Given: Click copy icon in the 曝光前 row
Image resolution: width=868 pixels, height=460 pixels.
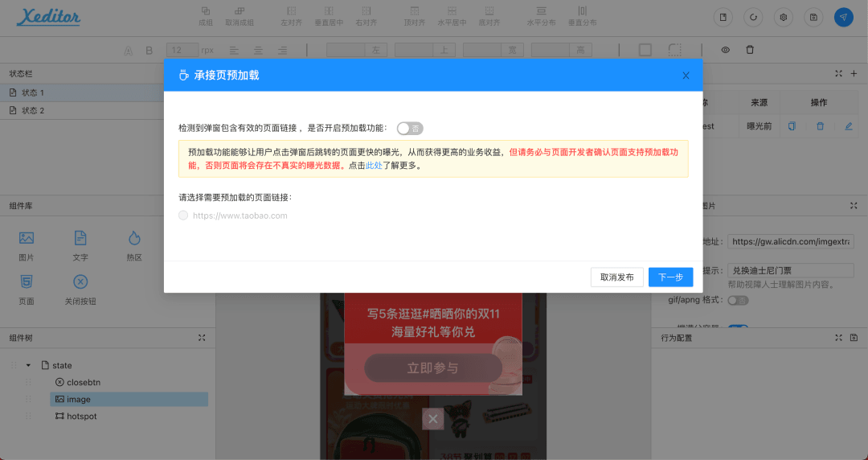Looking at the screenshot, I should point(792,126).
